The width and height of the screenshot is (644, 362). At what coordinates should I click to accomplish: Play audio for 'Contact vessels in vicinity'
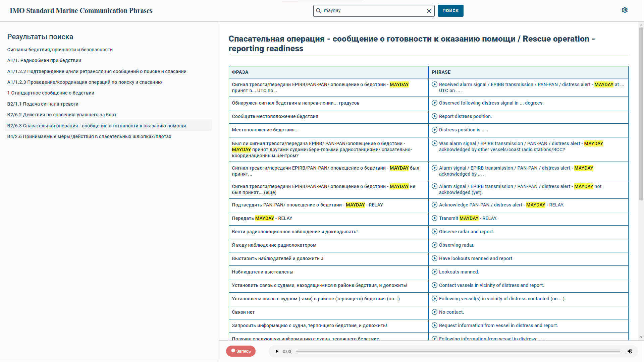435,285
